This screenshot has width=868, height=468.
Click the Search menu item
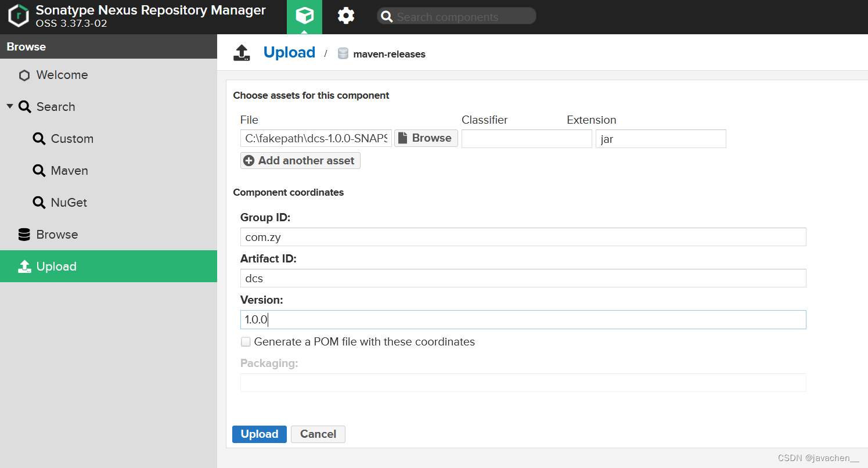(109, 107)
